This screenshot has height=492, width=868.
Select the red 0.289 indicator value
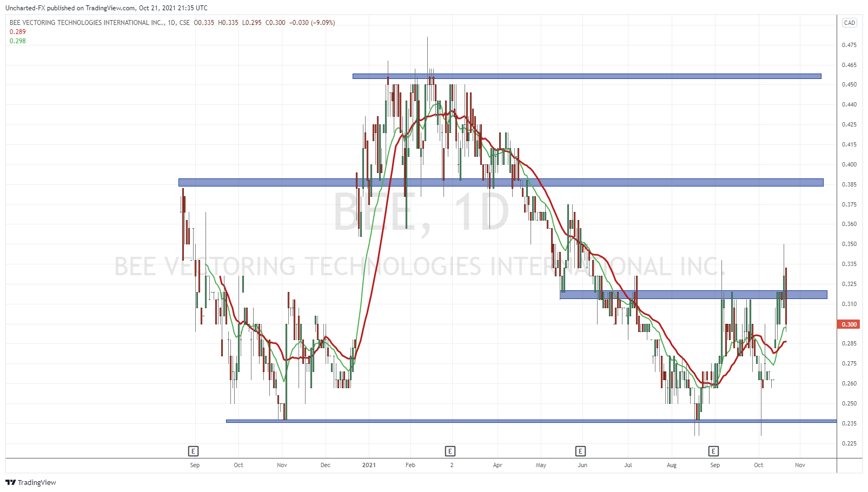click(18, 32)
